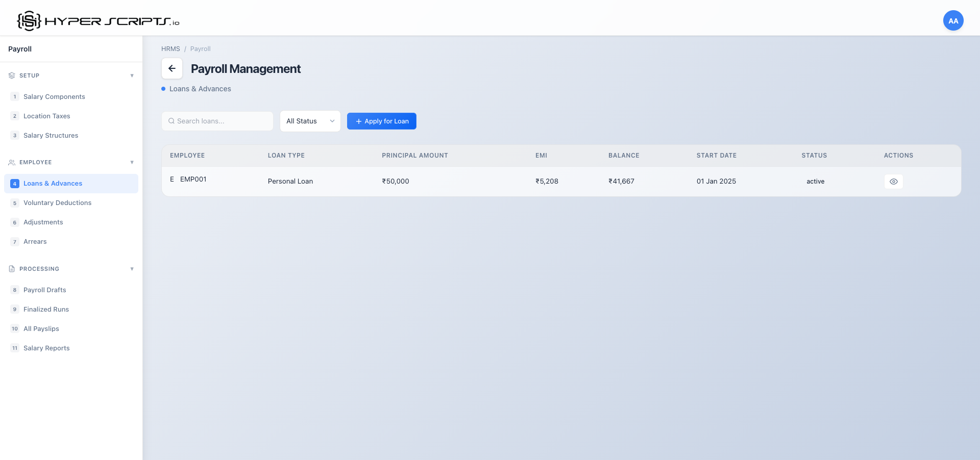Collapse the SETUP section
Image resolution: width=980 pixels, height=460 pixels.
point(132,75)
